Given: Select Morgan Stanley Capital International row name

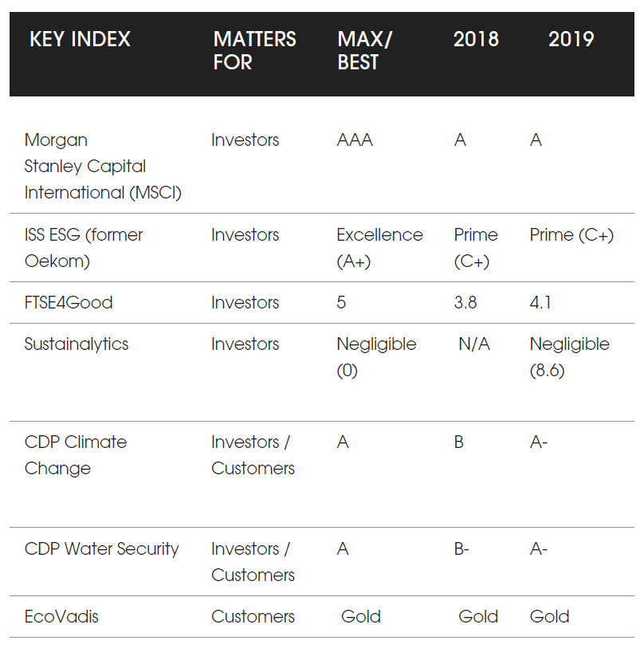Looking at the screenshot, I should click(x=103, y=167).
